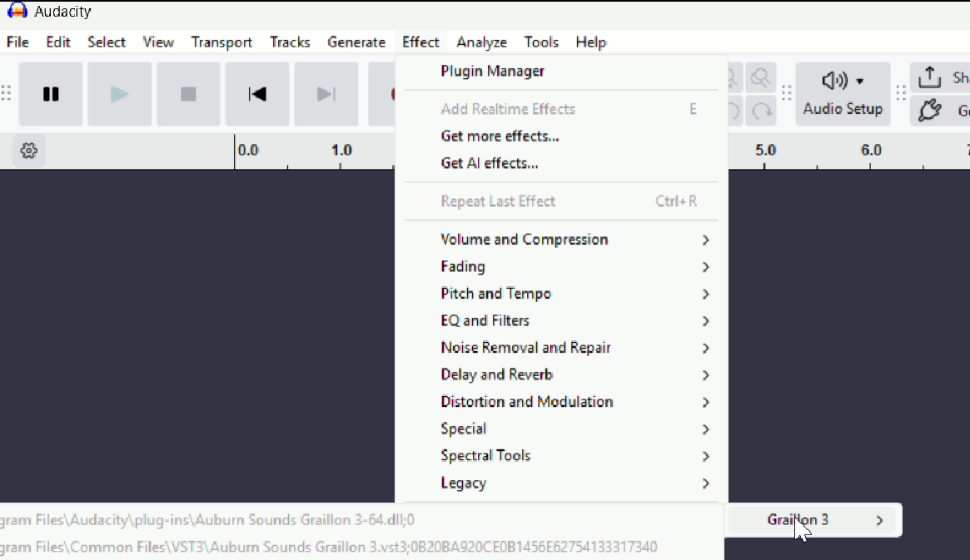
Task: Skip to start of the project
Action: 256,94
